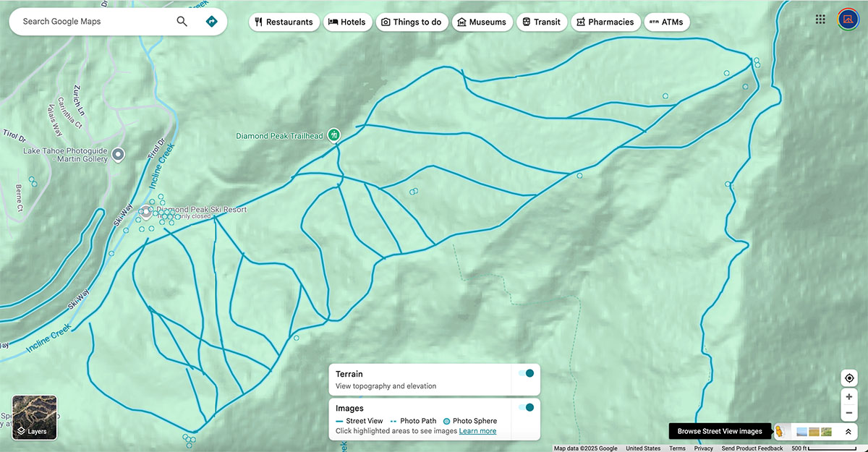Open directions with the blue directions icon
The height and width of the screenshot is (452, 868).
point(211,21)
